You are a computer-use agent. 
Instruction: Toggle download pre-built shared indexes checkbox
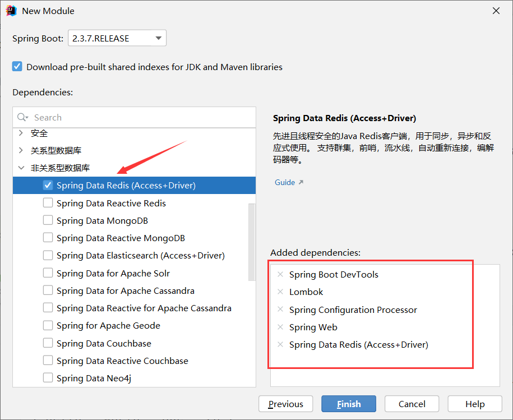tap(17, 66)
